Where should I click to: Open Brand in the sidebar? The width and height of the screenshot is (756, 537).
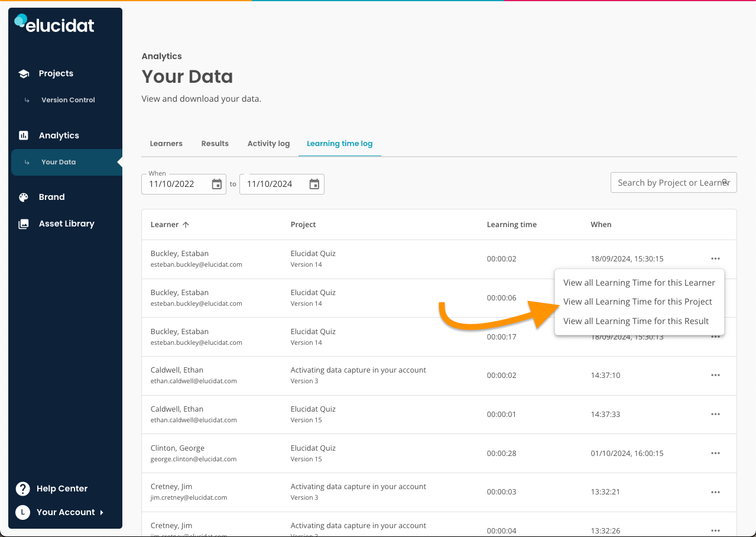(52, 198)
